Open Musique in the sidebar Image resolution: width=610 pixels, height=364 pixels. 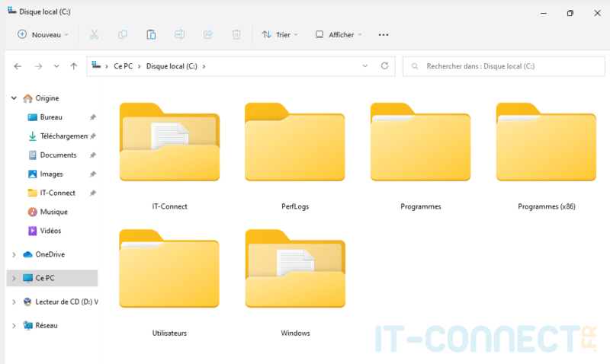tap(54, 212)
